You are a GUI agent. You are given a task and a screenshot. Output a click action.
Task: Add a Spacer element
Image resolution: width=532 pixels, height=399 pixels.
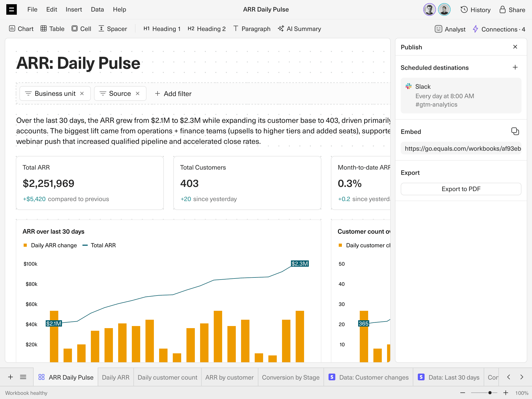(112, 29)
